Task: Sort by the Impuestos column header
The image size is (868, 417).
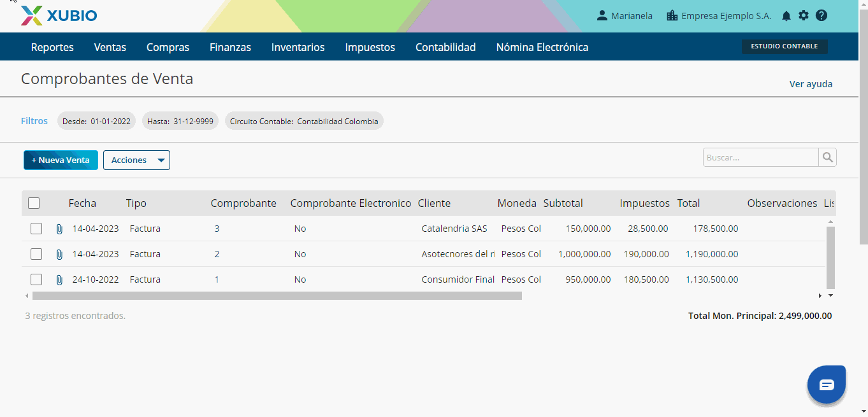Action: pos(644,203)
